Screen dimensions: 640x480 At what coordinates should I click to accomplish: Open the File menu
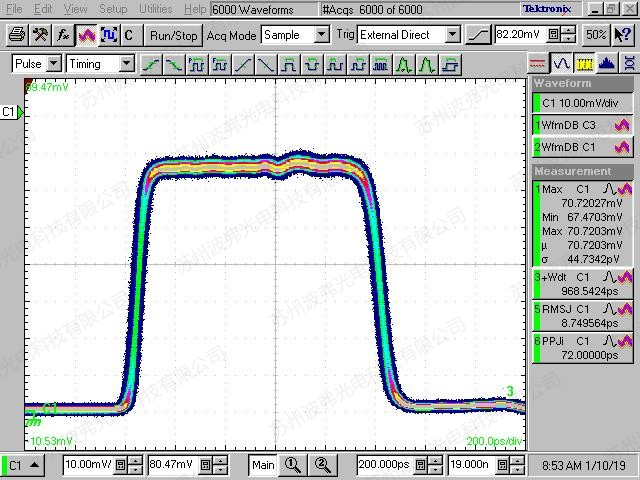point(15,8)
